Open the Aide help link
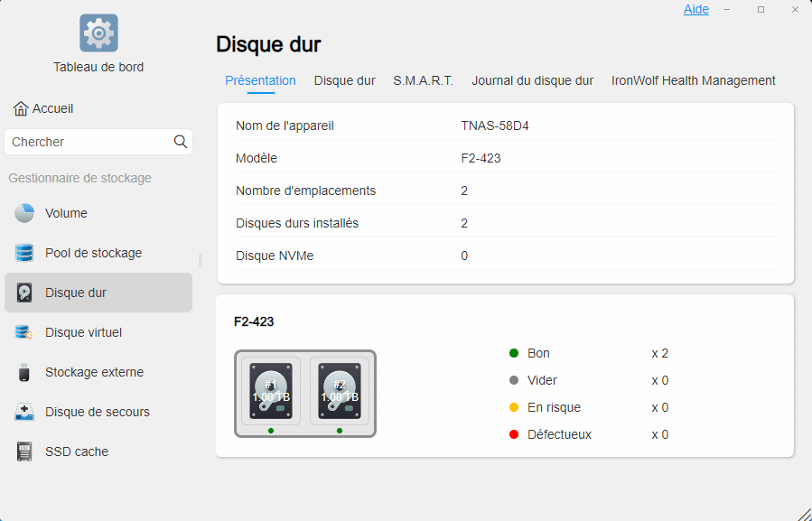The height and width of the screenshot is (521, 812). click(695, 9)
